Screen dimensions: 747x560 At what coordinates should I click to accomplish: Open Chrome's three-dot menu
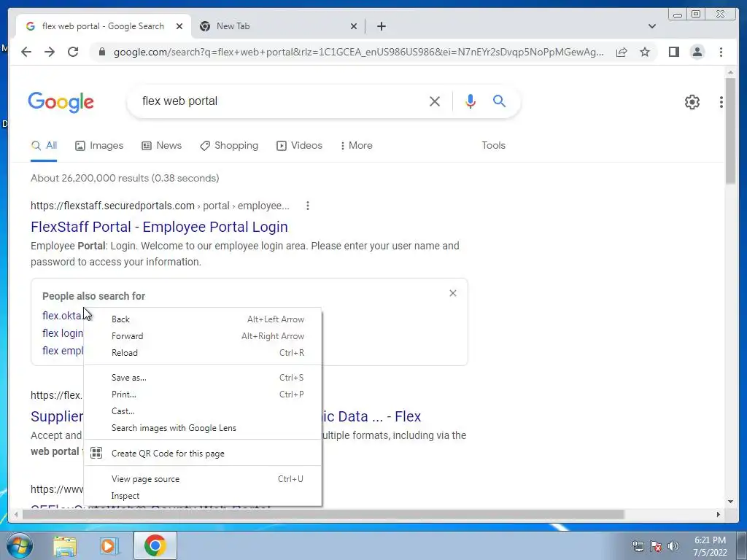(721, 52)
